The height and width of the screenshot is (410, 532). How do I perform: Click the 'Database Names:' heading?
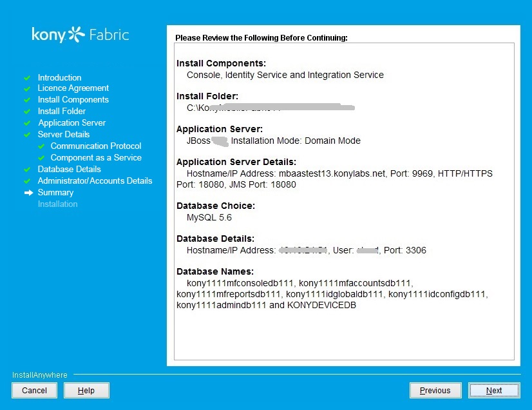coord(214,272)
